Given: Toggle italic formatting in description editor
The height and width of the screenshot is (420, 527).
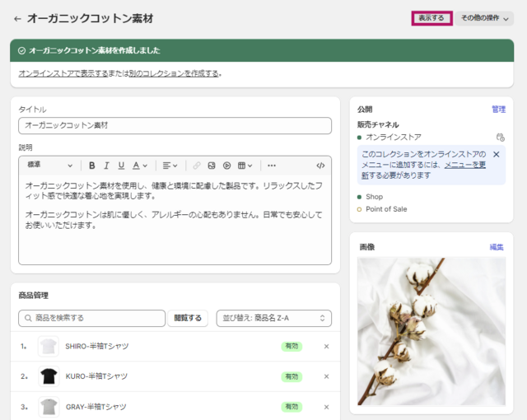Looking at the screenshot, I should click(x=107, y=166).
